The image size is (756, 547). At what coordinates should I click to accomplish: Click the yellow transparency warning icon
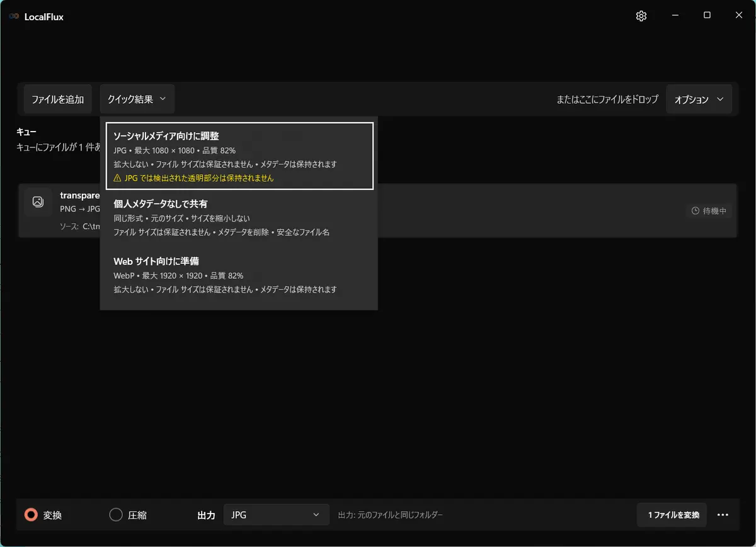coord(117,178)
